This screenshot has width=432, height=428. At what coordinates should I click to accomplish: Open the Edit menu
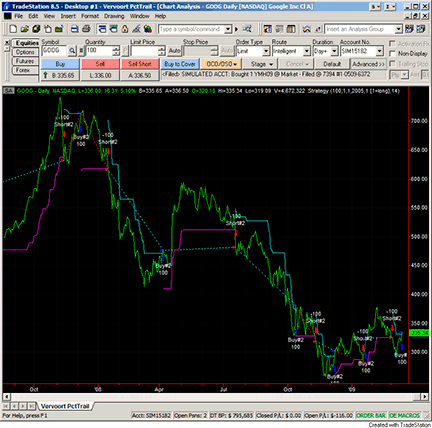click(33, 16)
